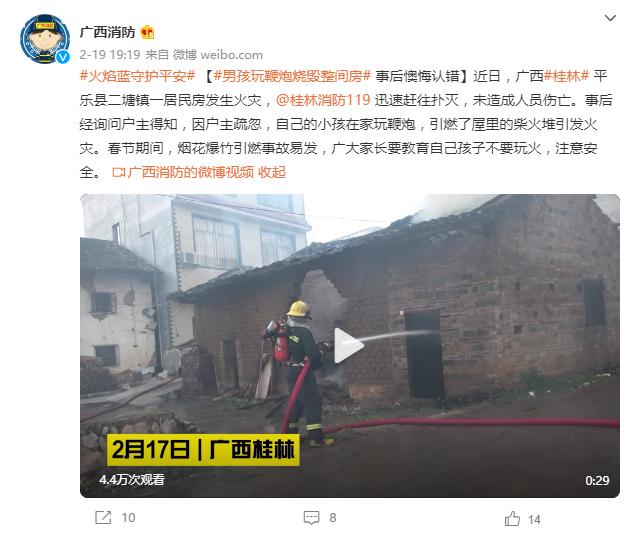The height and width of the screenshot is (536, 637).
Task: Open the 2-19 19:19 post timestamp
Action: pyautogui.click(x=110, y=54)
